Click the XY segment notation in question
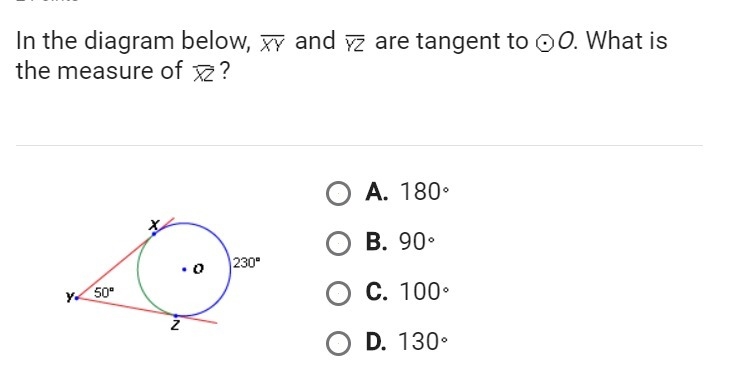This screenshot has width=744, height=366. (x=272, y=44)
